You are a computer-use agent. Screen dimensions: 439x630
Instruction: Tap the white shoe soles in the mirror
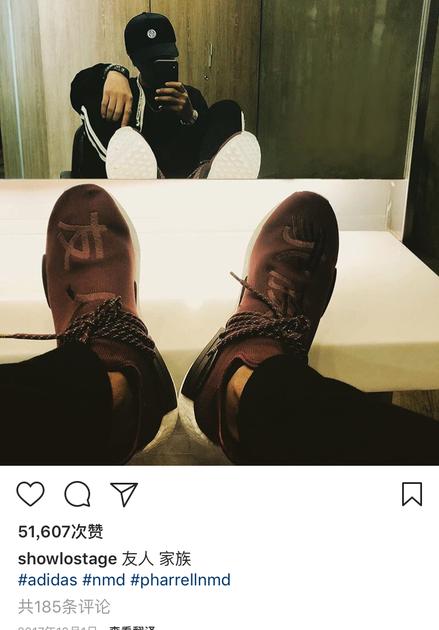183,154
